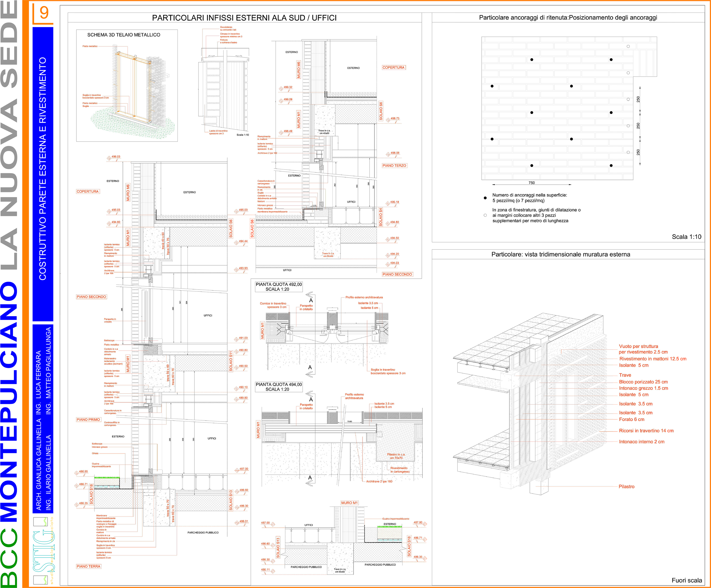Image resolution: width=711 pixels, height=588 pixels.
Task: Click the 'Forato 6 cm' annotation
Action: pos(632,419)
